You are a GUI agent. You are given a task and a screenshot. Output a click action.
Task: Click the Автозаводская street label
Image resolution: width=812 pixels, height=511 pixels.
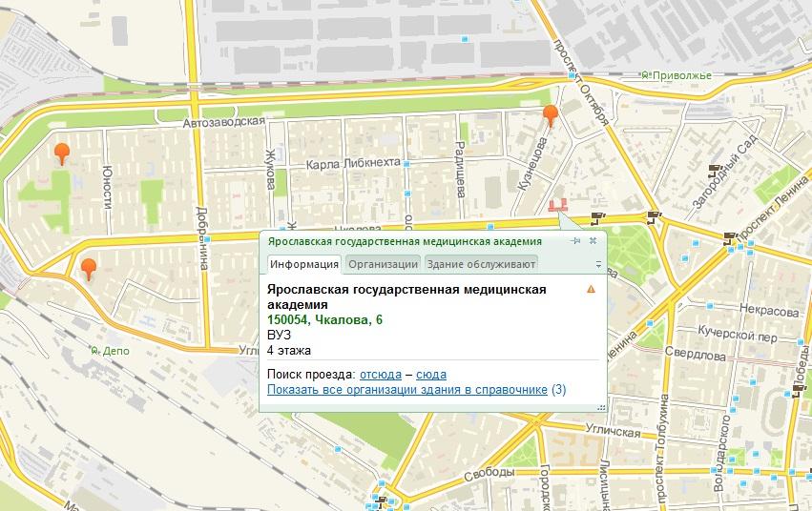coord(223,123)
